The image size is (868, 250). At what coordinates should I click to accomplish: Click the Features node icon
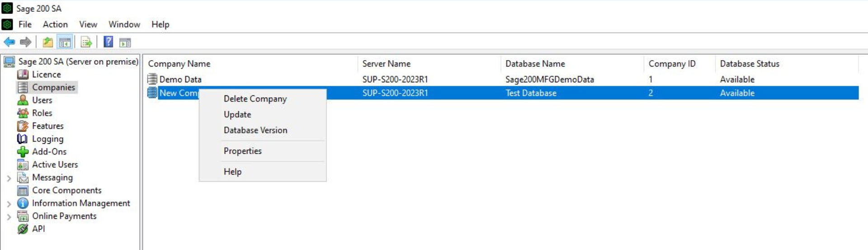pyautogui.click(x=23, y=126)
